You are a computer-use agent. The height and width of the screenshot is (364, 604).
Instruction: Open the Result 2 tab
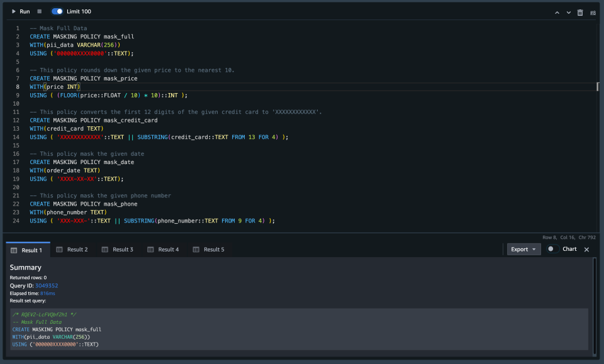pos(72,250)
